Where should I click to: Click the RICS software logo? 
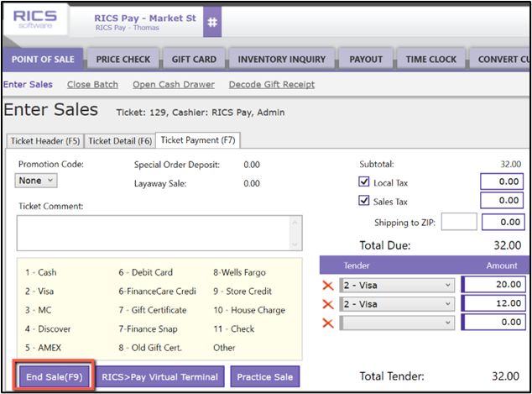pos(34,19)
